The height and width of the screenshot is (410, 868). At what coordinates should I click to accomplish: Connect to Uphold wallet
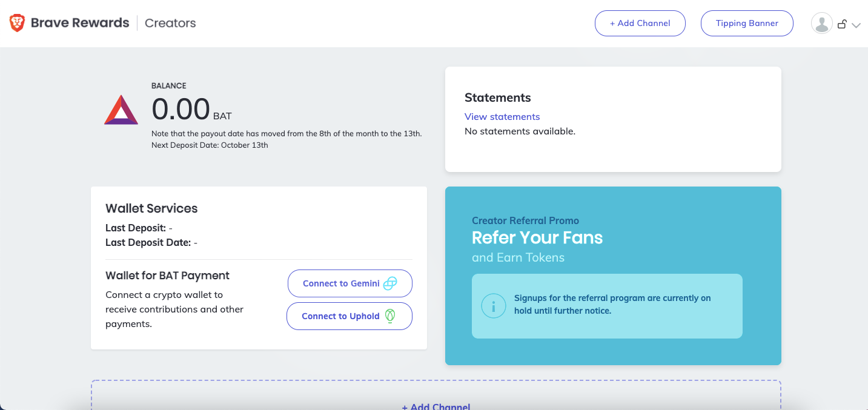[x=350, y=316]
